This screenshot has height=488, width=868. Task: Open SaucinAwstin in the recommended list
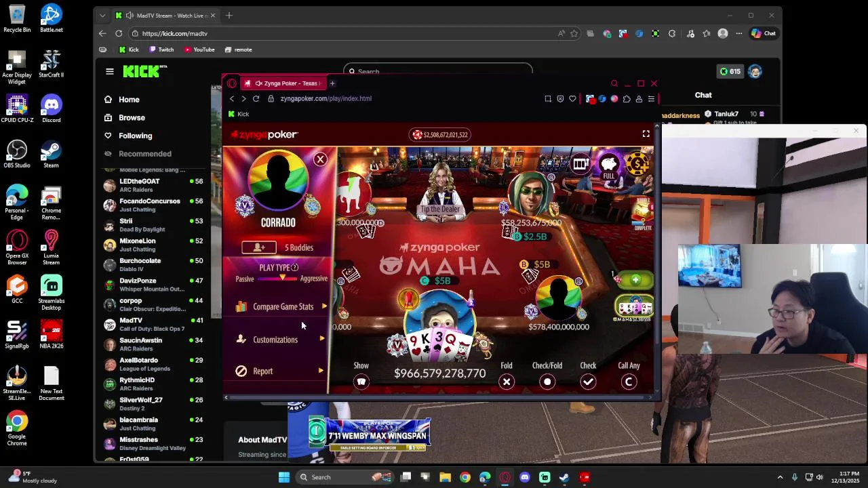(153, 344)
